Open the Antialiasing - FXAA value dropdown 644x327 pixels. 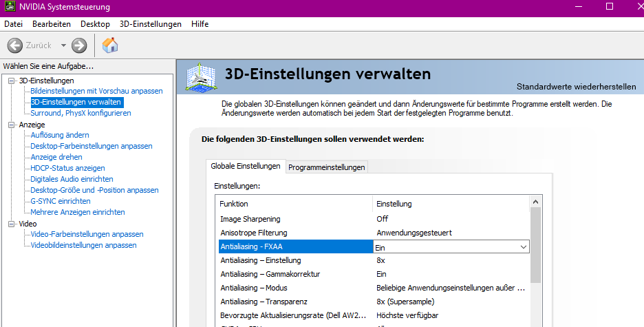tap(523, 247)
